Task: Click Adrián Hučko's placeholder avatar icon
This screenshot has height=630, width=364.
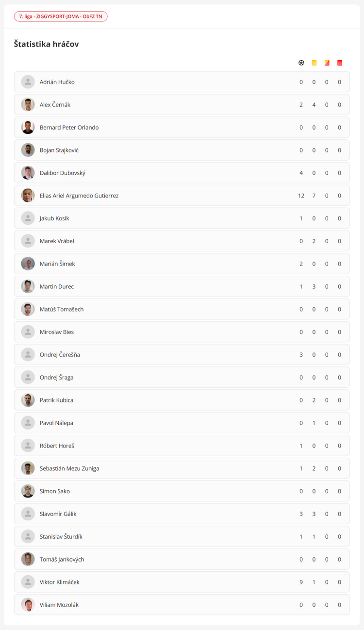Action: pyautogui.click(x=28, y=82)
